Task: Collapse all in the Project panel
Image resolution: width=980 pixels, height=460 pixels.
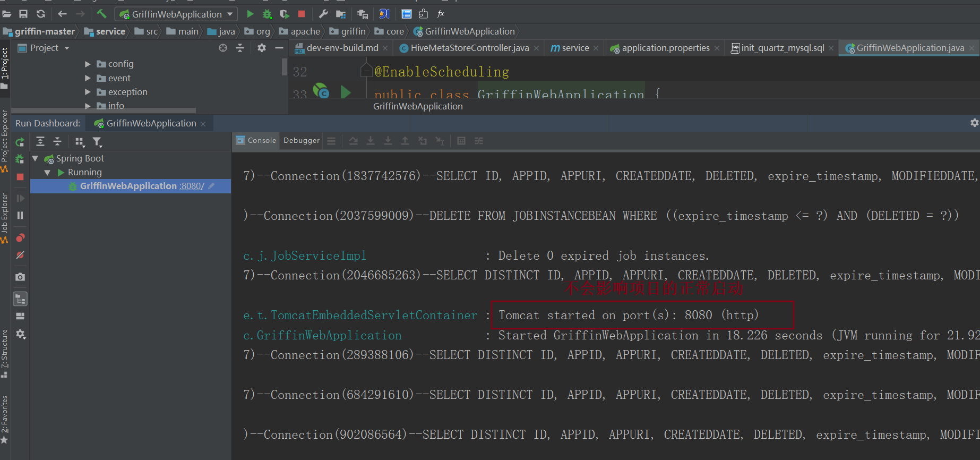Action: (240, 48)
